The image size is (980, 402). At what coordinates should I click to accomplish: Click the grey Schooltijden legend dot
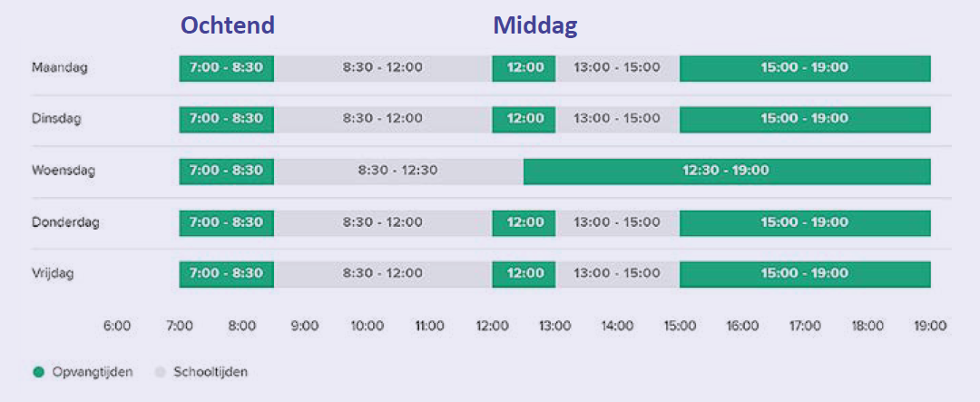tap(162, 372)
